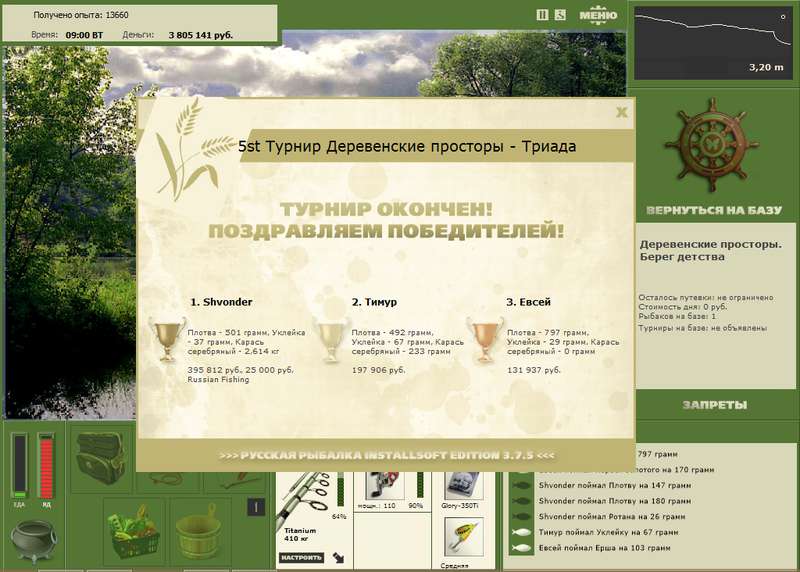Click the reel condition value 90%
800x572 pixels.
416,506
